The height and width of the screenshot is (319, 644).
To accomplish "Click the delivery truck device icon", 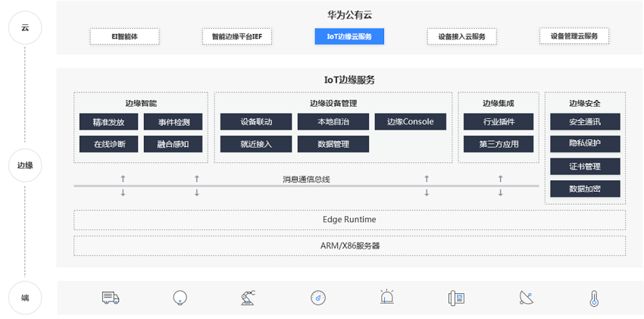I will tap(111, 298).
